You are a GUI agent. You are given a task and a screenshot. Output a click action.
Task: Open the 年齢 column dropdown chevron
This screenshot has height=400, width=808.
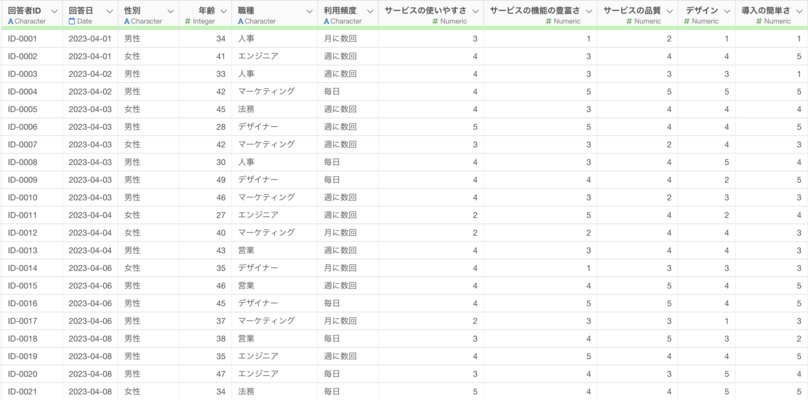tap(223, 9)
